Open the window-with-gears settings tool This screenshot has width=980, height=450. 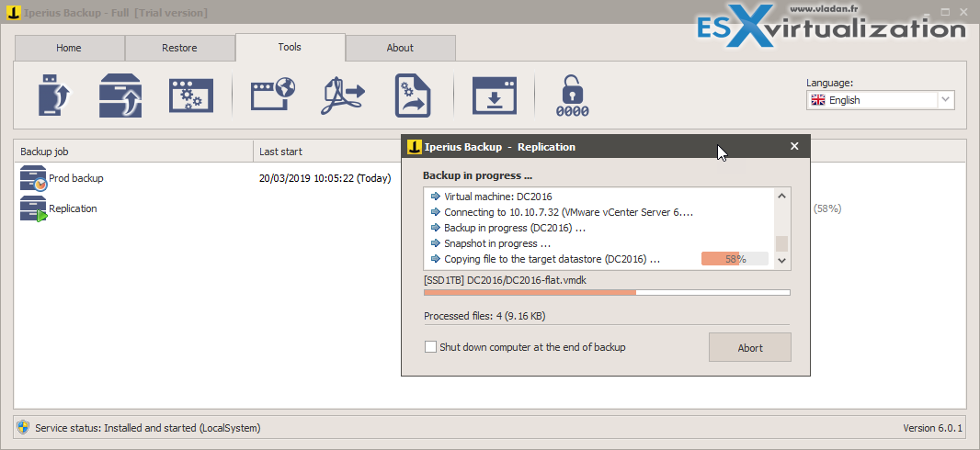point(191,96)
